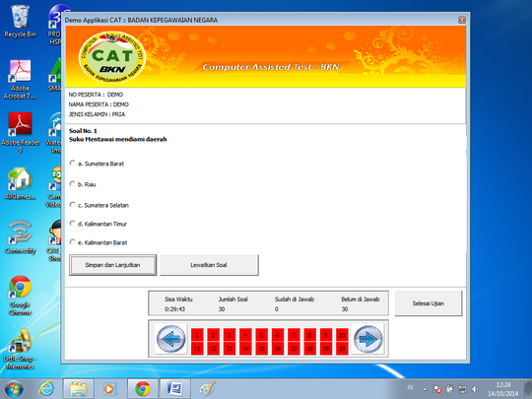The height and width of the screenshot is (399, 532).
Task: Click the Jumlah Soal label
Action: [233, 299]
